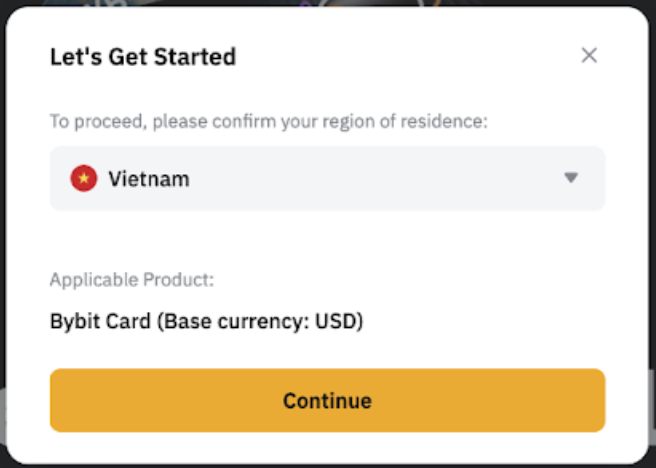This screenshot has height=468, width=656.
Task: Close the Let's Get Started dialog
Action: (589, 56)
